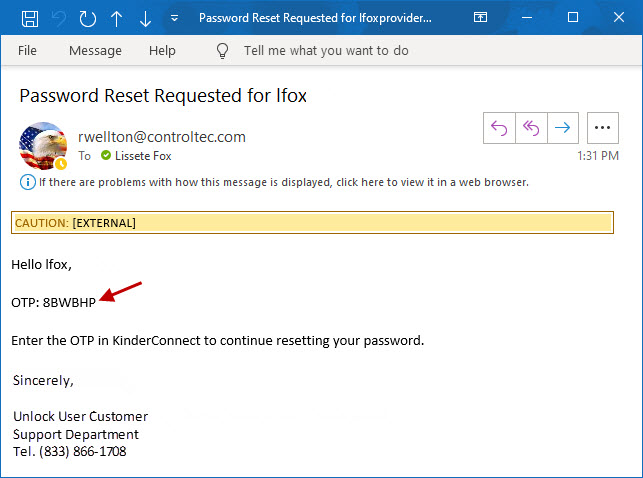Click the Reply arrow button

click(x=499, y=127)
